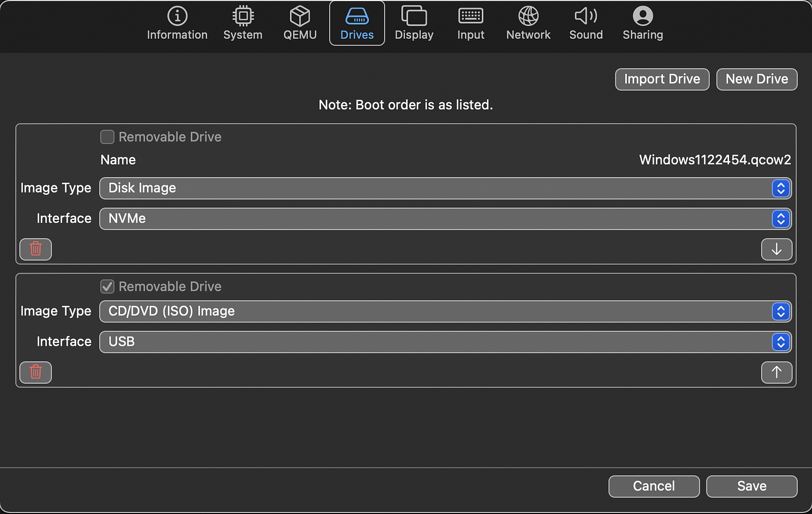Select the Network settings icon
The image size is (812, 514).
(528, 23)
